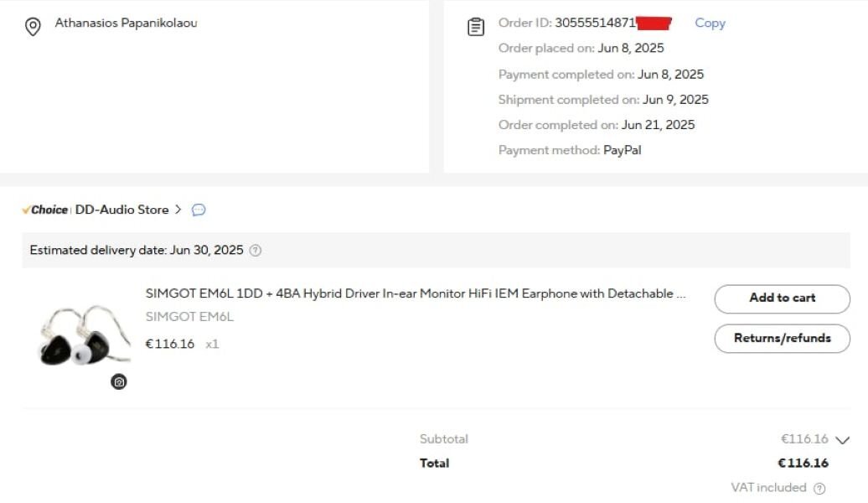Click Estimated delivery date Jun 30, 2025

coord(137,251)
